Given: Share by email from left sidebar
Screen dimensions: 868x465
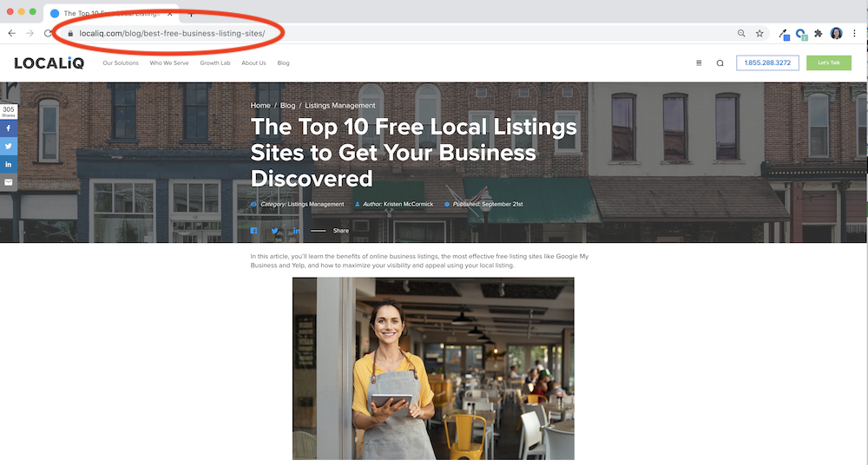Looking at the screenshot, I should pos(9,182).
